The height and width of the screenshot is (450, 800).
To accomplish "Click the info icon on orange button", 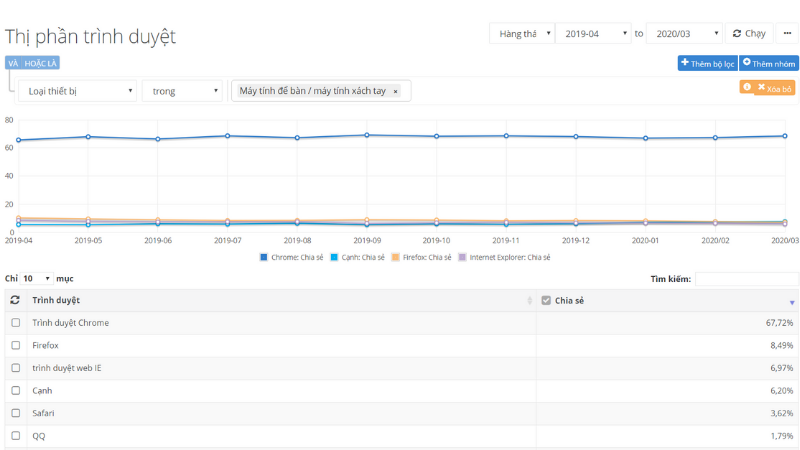I will pyautogui.click(x=747, y=87).
